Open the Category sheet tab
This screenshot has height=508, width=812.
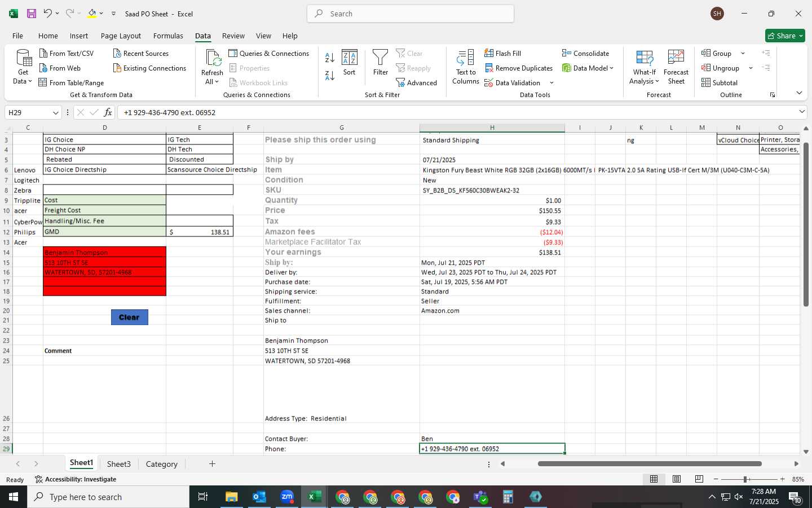161,464
